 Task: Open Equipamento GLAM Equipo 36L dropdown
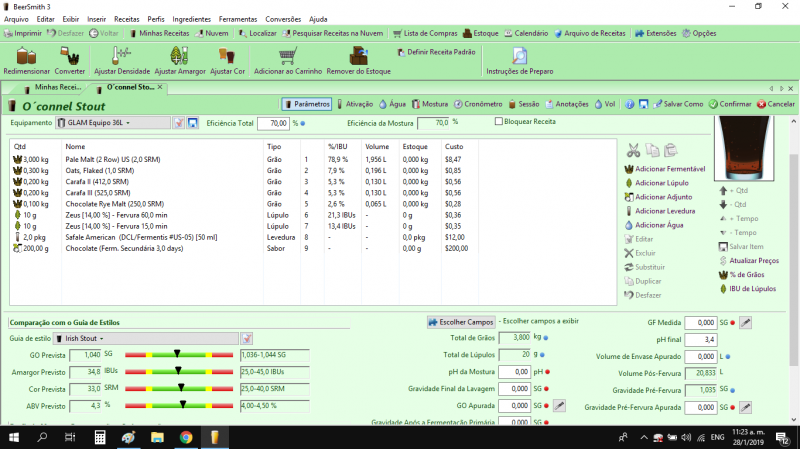(x=112, y=123)
